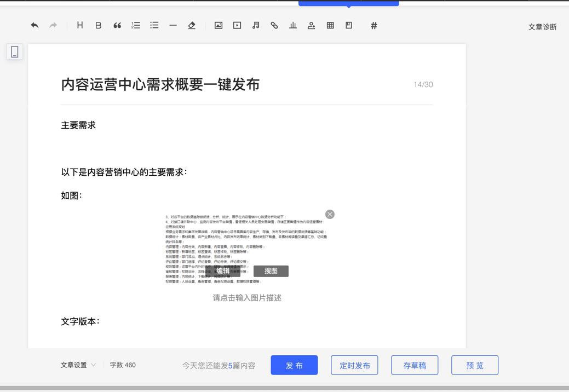Create a numbered list
Image resolution: width=569 pixels, height=392 pixels.
tap(136, 25)
